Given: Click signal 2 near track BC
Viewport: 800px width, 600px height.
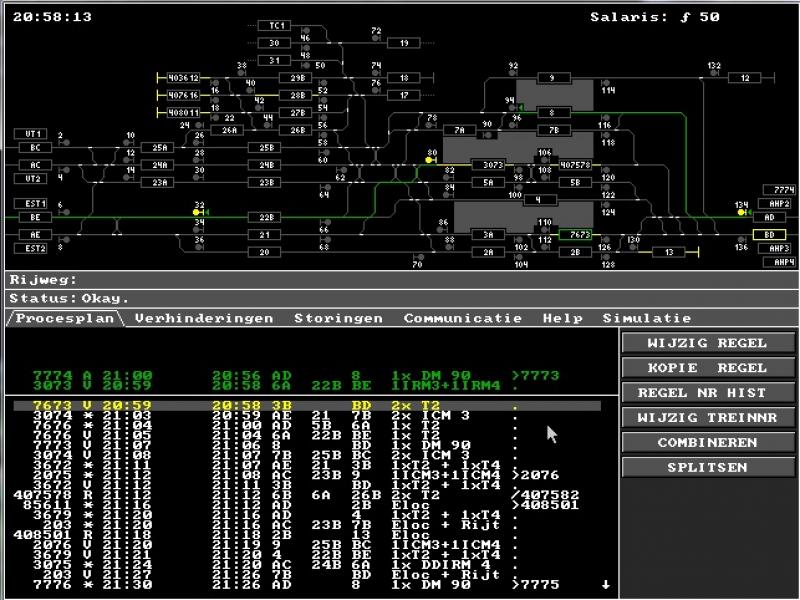Looking at the screenshot, I should pyautogui.click(x=66, y=144).
